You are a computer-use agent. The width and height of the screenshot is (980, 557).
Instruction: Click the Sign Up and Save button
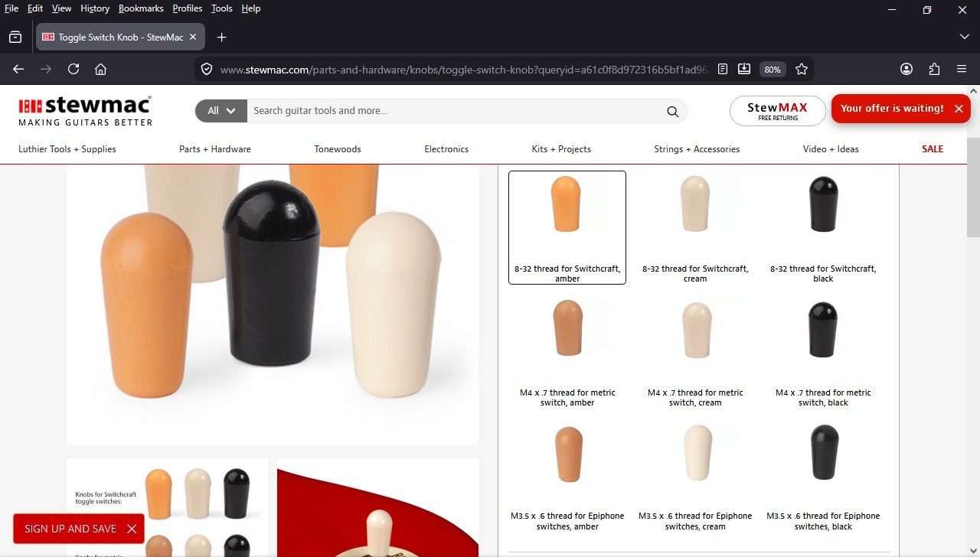click(70, 529)
